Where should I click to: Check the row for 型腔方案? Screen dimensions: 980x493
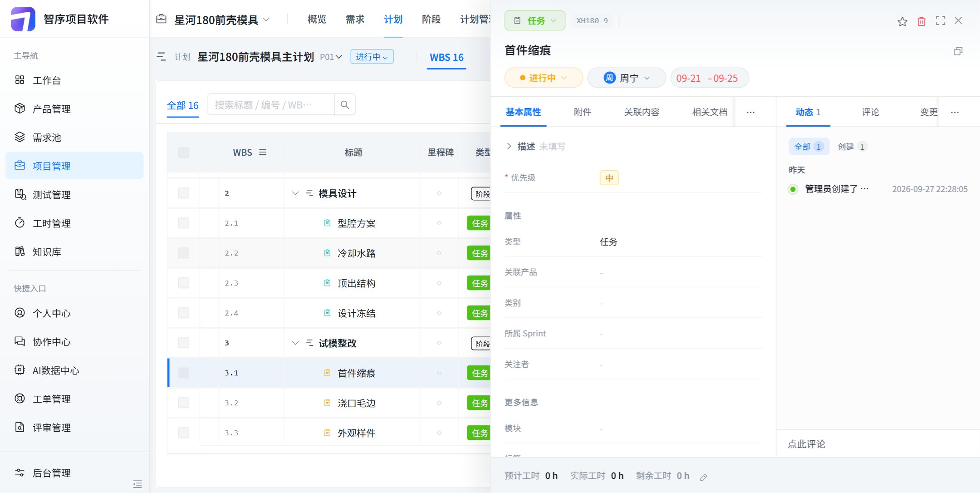pyautogui.click(x=184, y=223)
